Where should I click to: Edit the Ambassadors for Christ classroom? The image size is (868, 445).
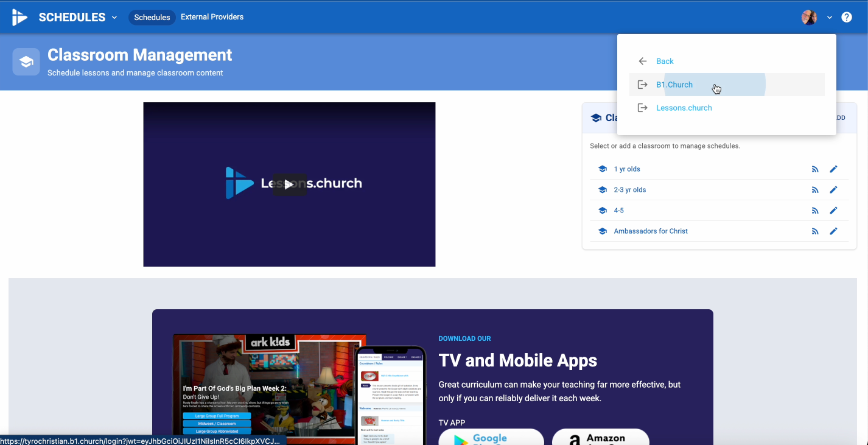pyautogui.click(x=833, y=231)
